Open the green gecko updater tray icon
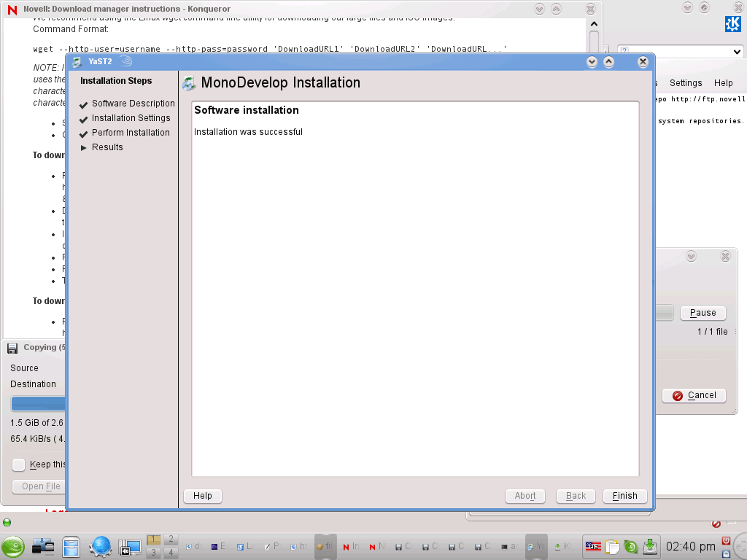This screenshot has width=747, height=560. coord(631,547)
